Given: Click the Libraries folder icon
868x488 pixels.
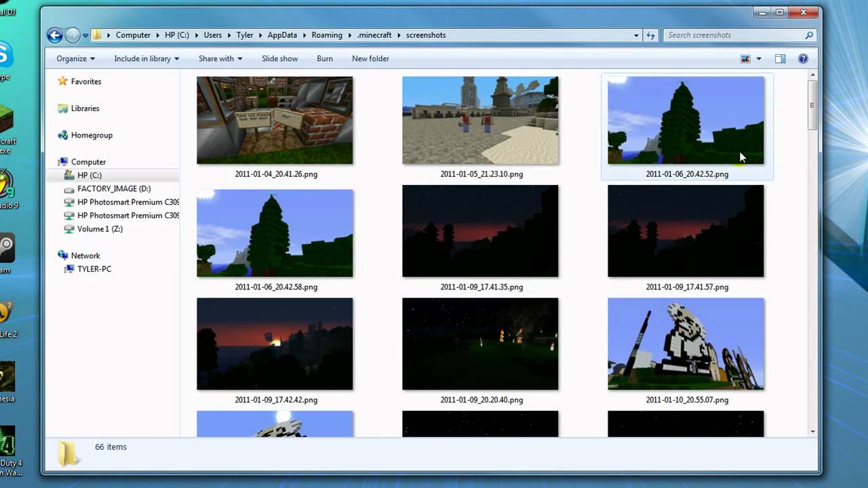Looking at the screenshot, I should (x=62, y=108).
